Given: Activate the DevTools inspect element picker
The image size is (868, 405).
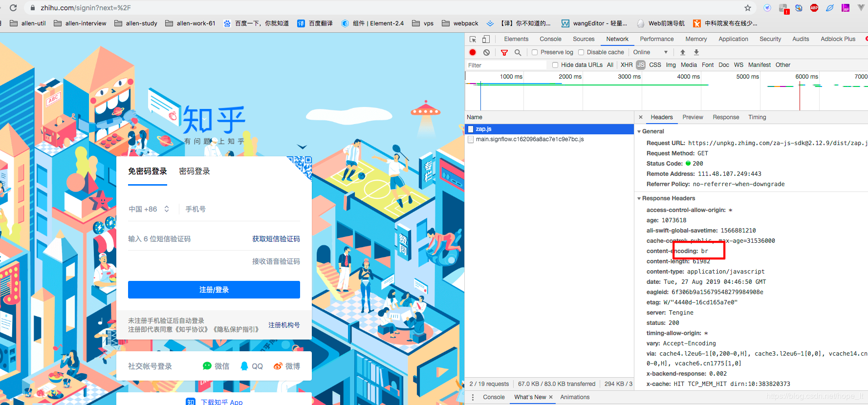Looking at the screenshot, I should pos(473,39).
